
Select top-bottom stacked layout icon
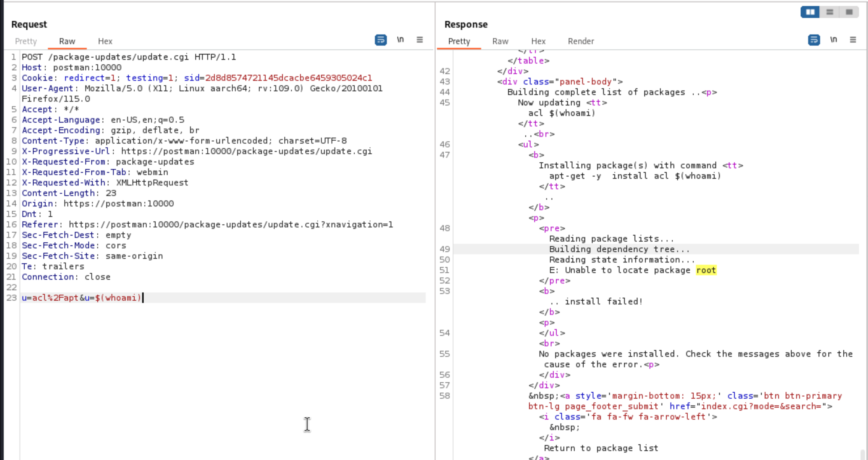pyautogui.click(x=829, y=12)
